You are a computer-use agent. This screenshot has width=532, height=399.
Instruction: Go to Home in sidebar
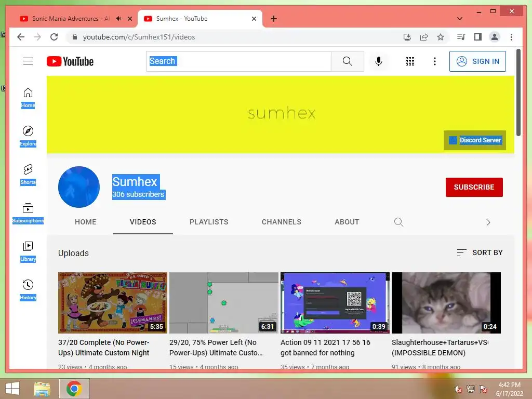click(28, 98)
